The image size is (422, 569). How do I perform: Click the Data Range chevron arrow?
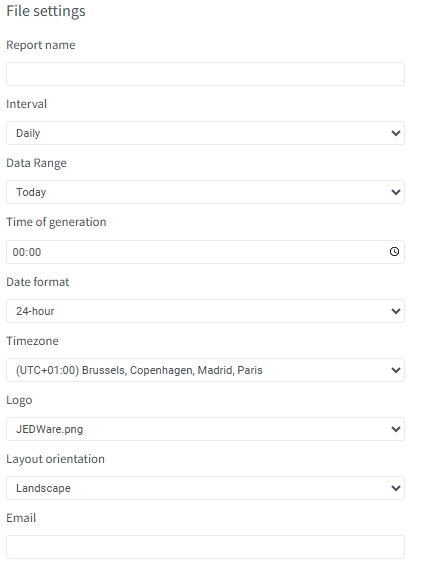[396, 192]
